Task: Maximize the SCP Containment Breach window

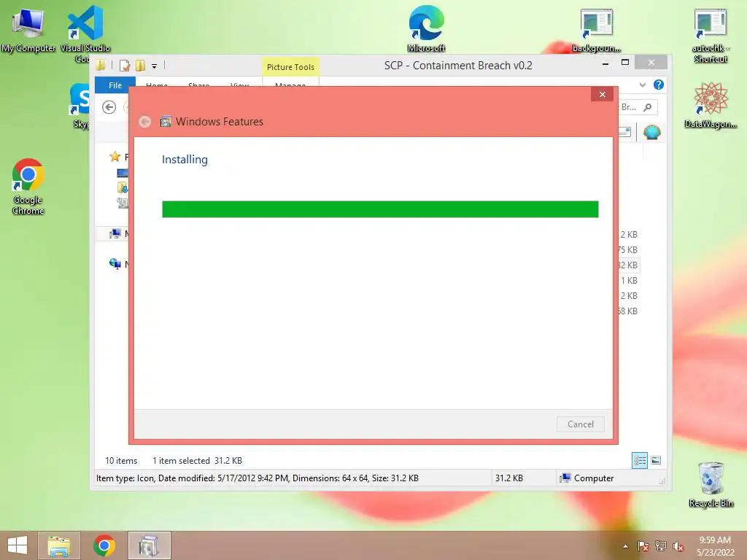Action: [625, 63]
